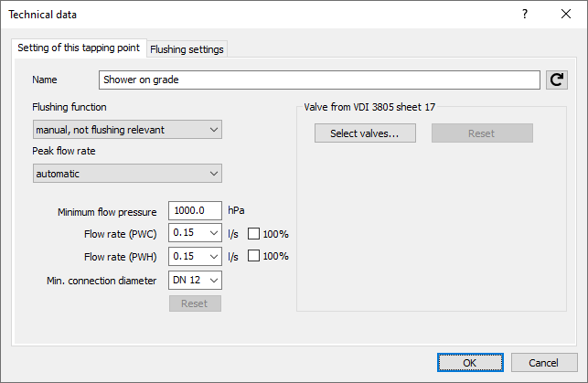Enable 100% checkbox for Flow rate (PWH)
Image resolution: width=588 pixels, height=383 pixels.
point(253,256)
